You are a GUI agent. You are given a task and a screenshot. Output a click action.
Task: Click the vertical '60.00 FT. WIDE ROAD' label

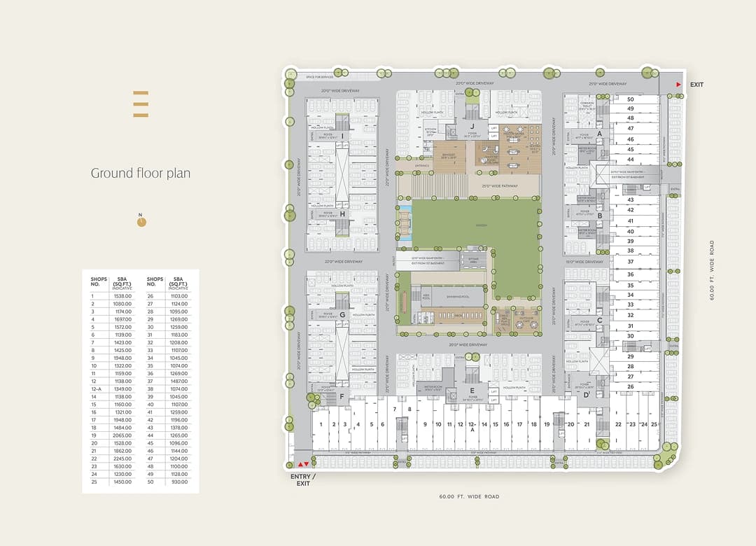coord(712,271)
